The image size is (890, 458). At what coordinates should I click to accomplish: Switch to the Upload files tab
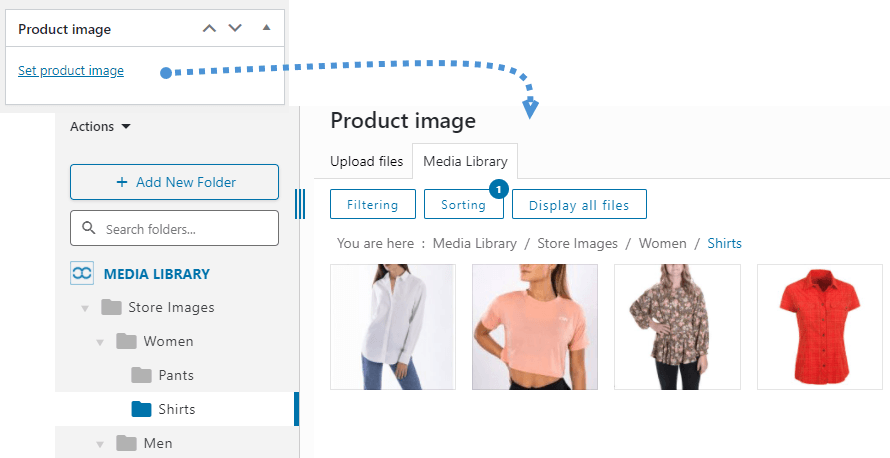click(x=366, y=161)
